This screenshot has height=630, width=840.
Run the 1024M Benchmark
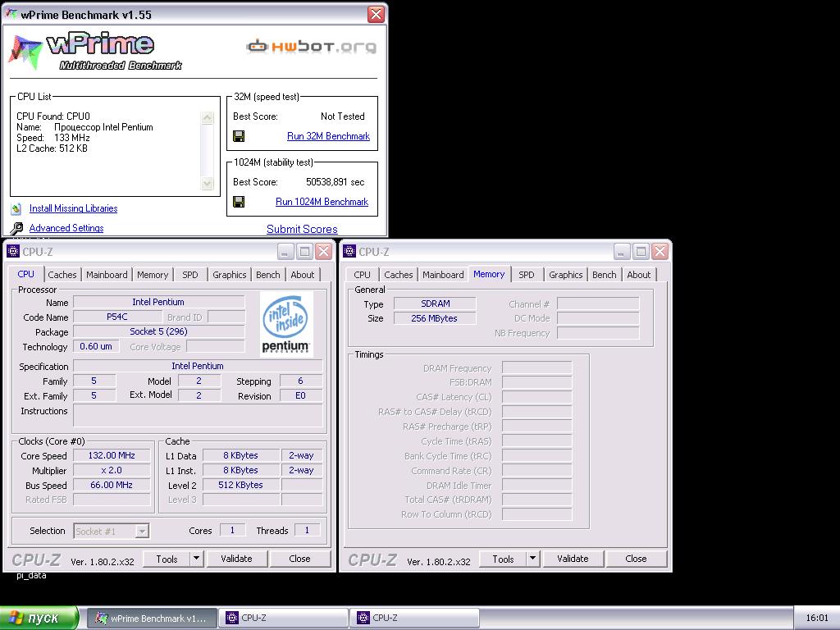tap(322, 202)
